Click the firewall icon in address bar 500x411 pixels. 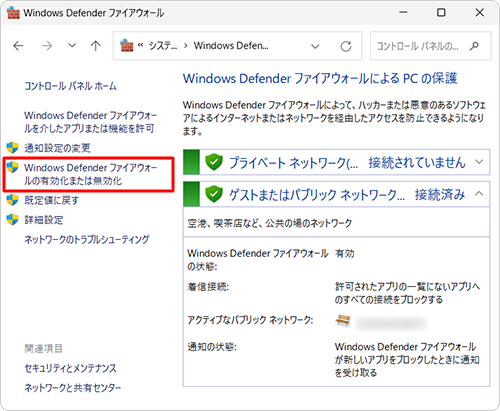126,46
